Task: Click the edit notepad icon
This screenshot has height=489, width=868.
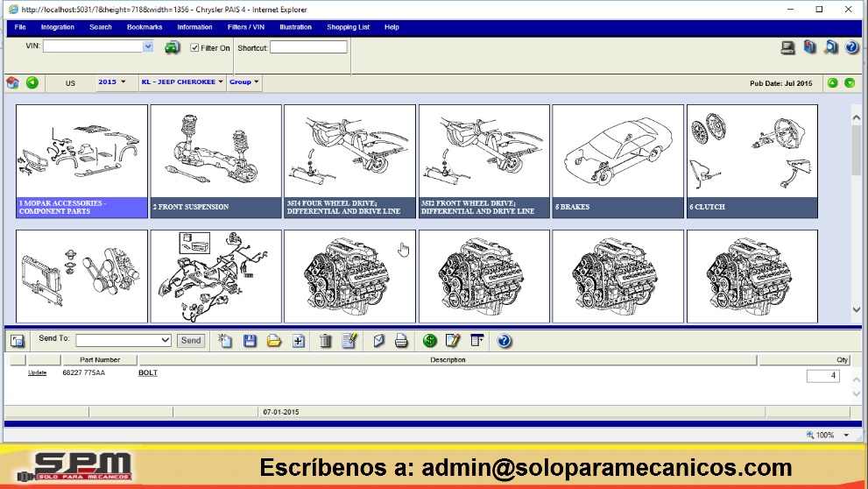Action: (453, 341)
